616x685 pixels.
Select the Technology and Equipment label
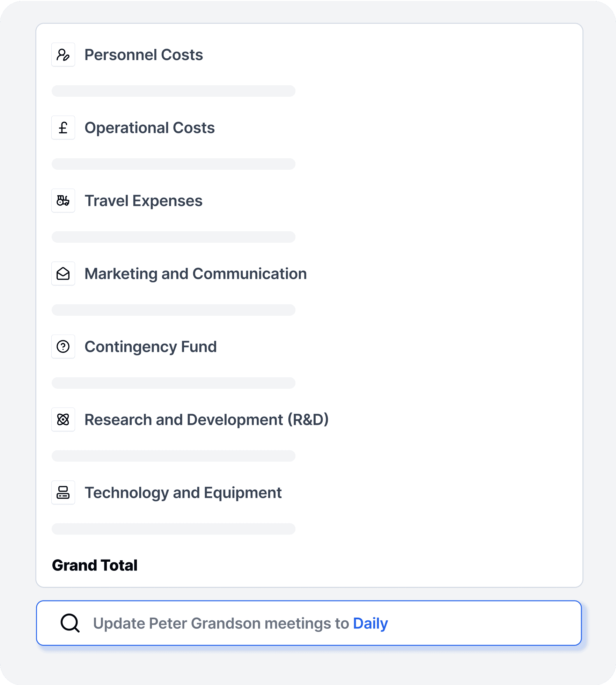pos(183,493)
